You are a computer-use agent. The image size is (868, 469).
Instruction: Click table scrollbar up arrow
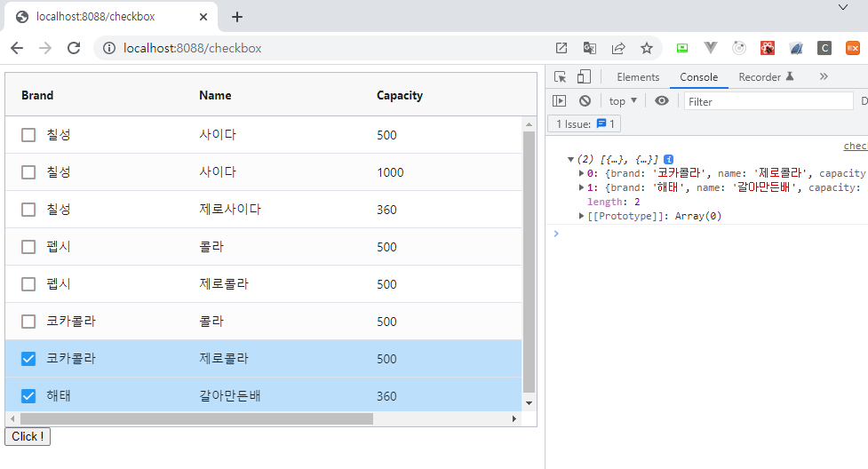(529, 124)
